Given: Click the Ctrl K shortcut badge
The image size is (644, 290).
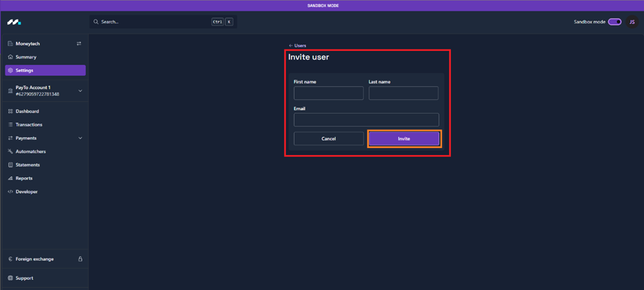Looking at the screenshot, I should (x=222, y=22).
